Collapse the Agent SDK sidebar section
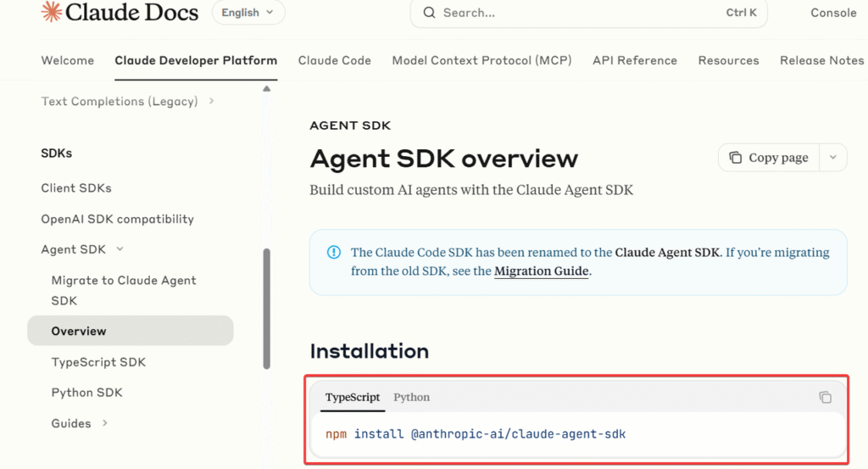Viewport: 868px width, 469px height. [120, 249]
